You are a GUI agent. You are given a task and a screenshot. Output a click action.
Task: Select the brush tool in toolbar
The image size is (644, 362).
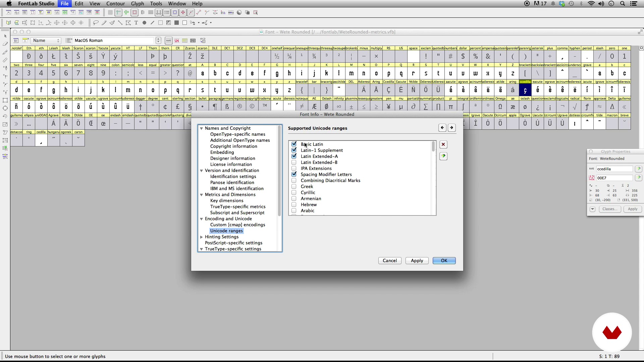pyautogui.click(x=112, y=23)
